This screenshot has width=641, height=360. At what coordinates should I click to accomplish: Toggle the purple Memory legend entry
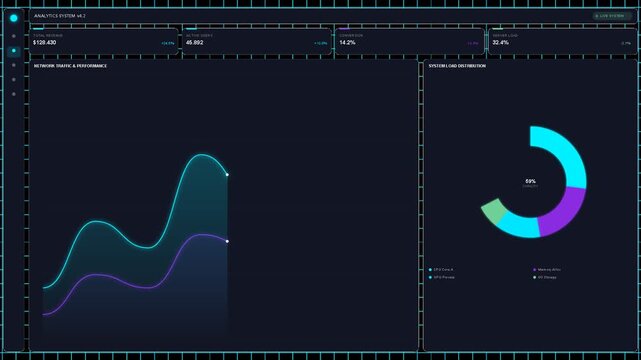(x=547, y=270)
